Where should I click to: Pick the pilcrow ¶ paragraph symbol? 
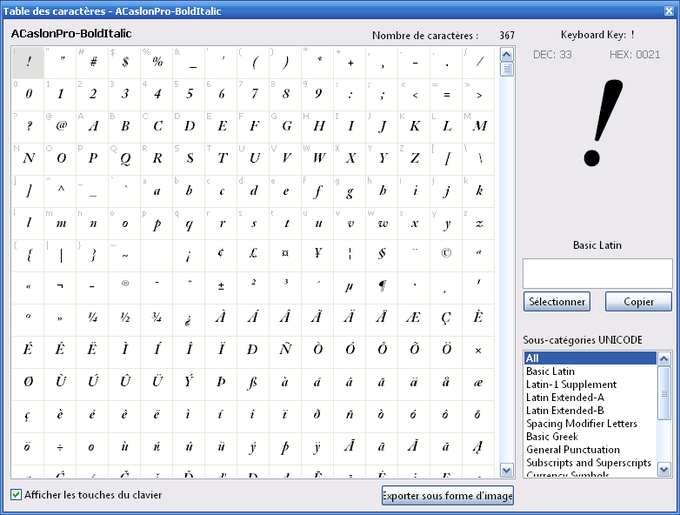coord(382,287)
